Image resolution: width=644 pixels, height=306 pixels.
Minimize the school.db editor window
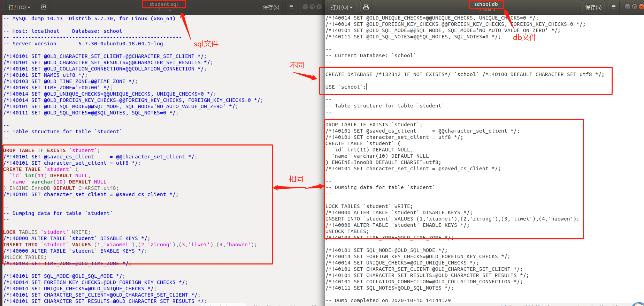pos(628,7)
